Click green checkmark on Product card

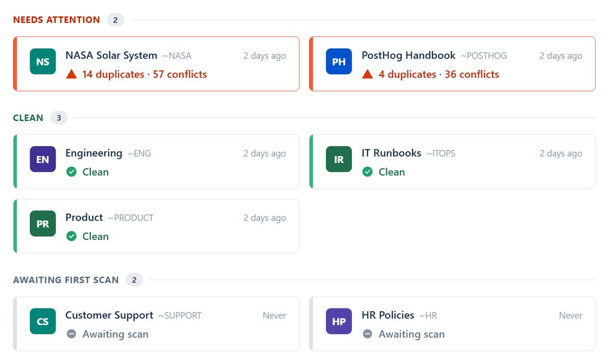pyautogui.click(x=71, y=236)
